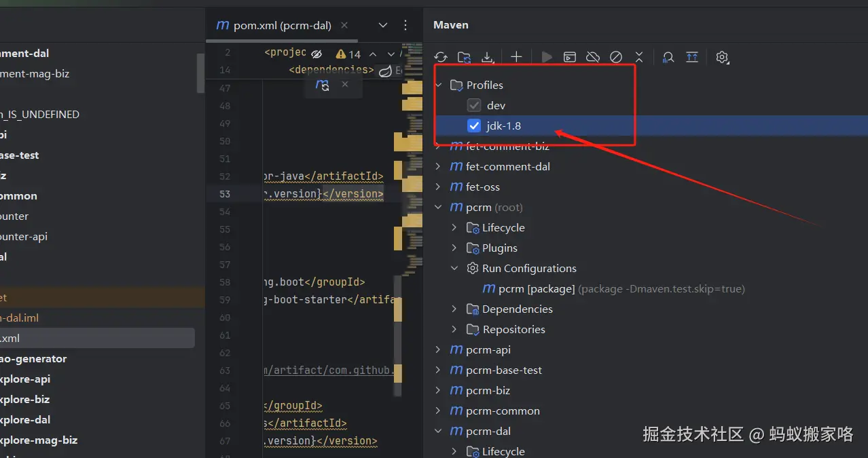Open Maven settings gear icon
Image resolution: width=868 pixels, height=458 pixels.
click(722, 57)
